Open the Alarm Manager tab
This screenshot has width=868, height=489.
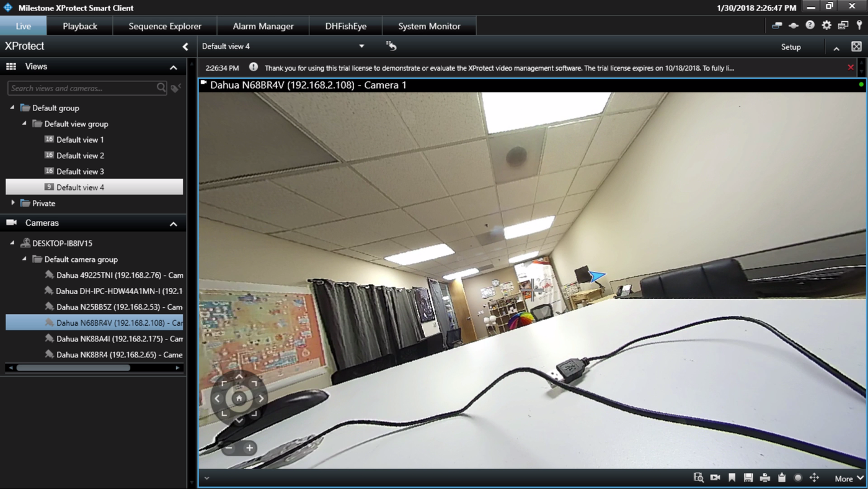263,26
